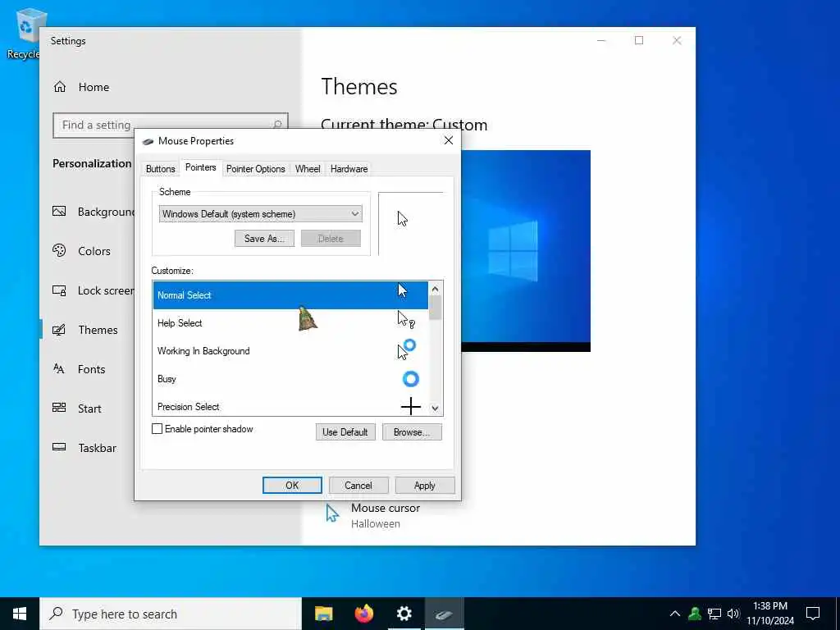Enable pointer shadow checkbox
840x630 pixels.
[x=157, y=428]
